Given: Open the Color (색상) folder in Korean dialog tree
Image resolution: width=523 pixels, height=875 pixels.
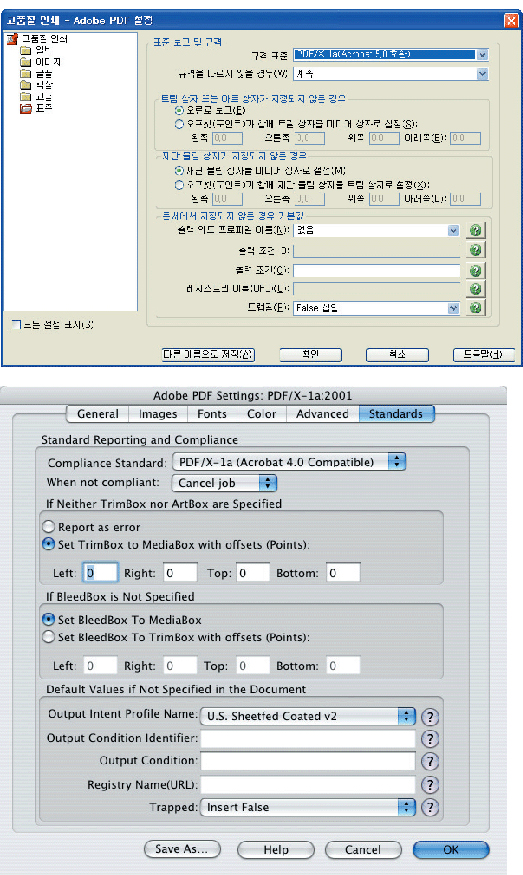Looking at the screenshot, I should [25, 85].
